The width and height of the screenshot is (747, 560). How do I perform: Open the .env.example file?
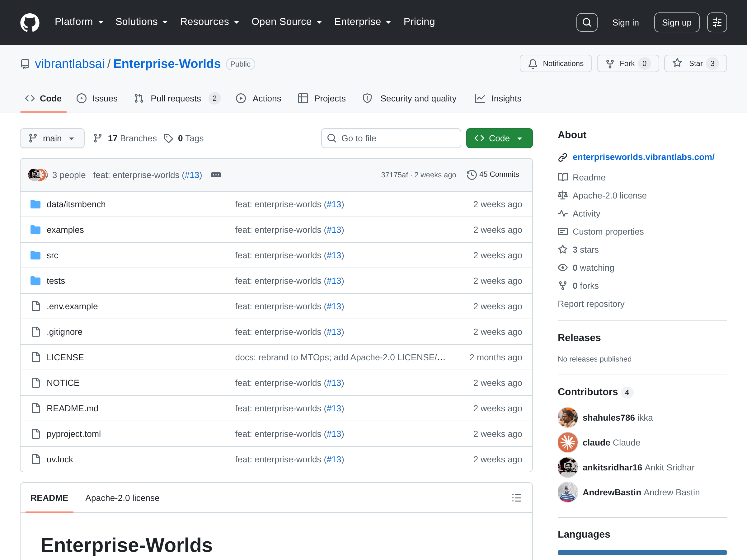tap(72, 306)
